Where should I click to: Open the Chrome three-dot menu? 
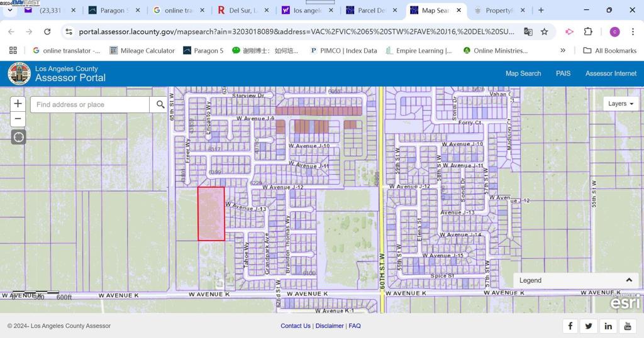633,31
